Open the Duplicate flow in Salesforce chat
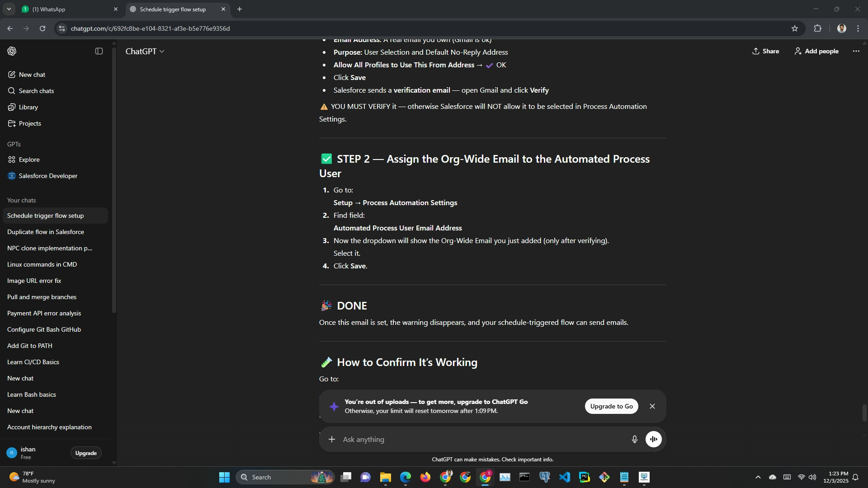868x488 pixels. click(46, 232)
